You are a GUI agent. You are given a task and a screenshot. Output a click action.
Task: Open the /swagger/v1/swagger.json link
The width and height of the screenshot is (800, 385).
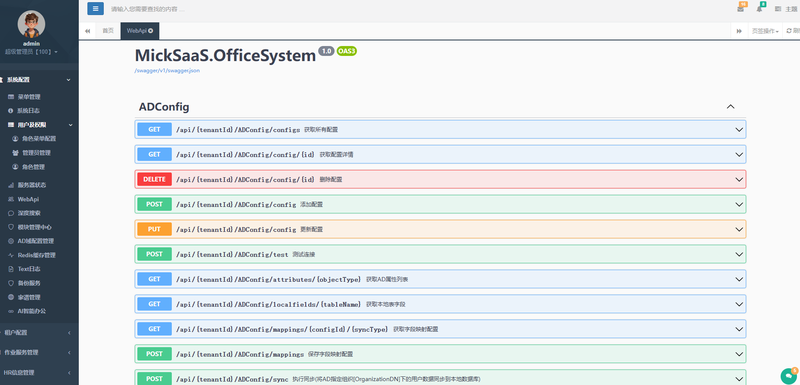coord(167,70)
